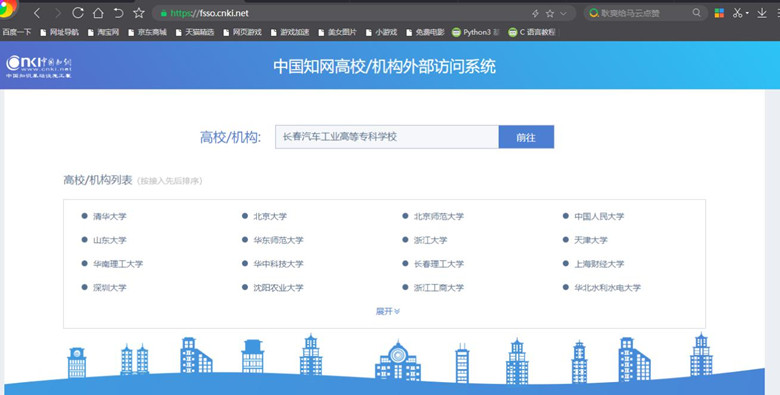Reload the page with refresh icon
Viewport: 780px width, 395px height.
(x=78, y=13)
